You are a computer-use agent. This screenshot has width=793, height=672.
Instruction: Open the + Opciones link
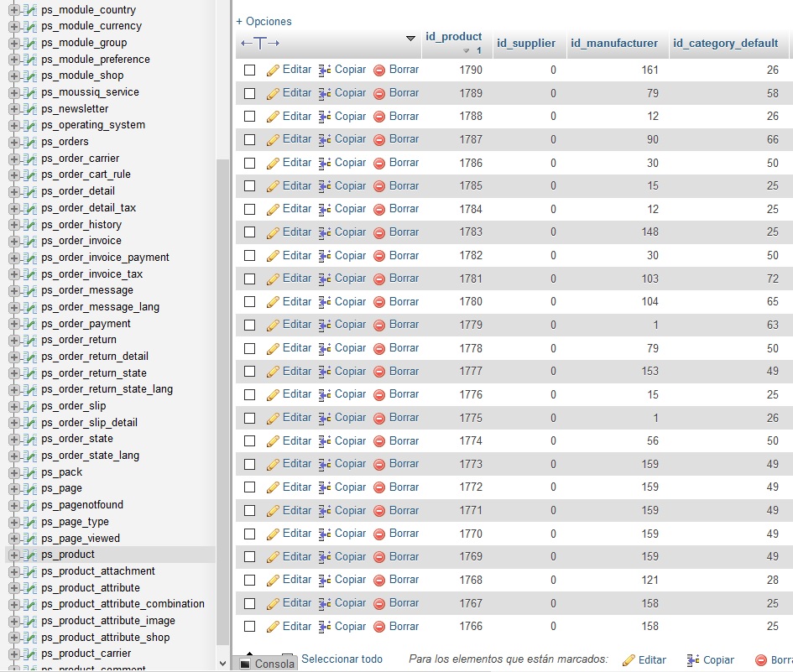(x=264, y=21)
